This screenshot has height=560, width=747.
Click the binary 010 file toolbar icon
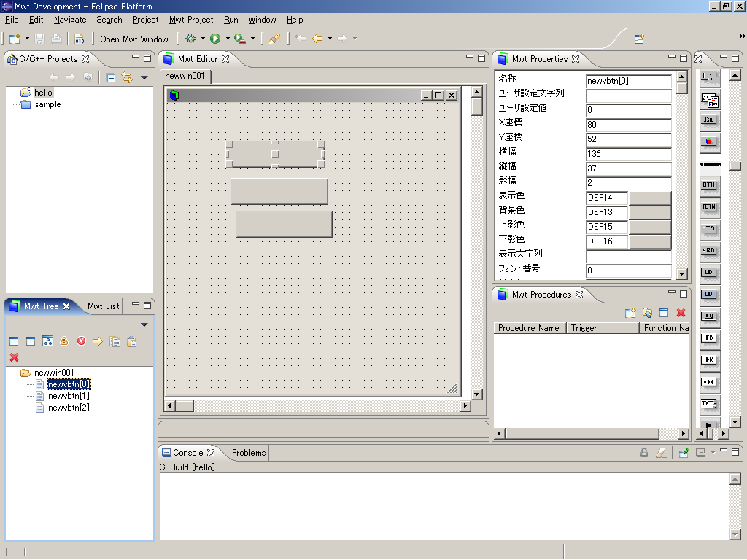pyautogui.click(x=79, y=39)
